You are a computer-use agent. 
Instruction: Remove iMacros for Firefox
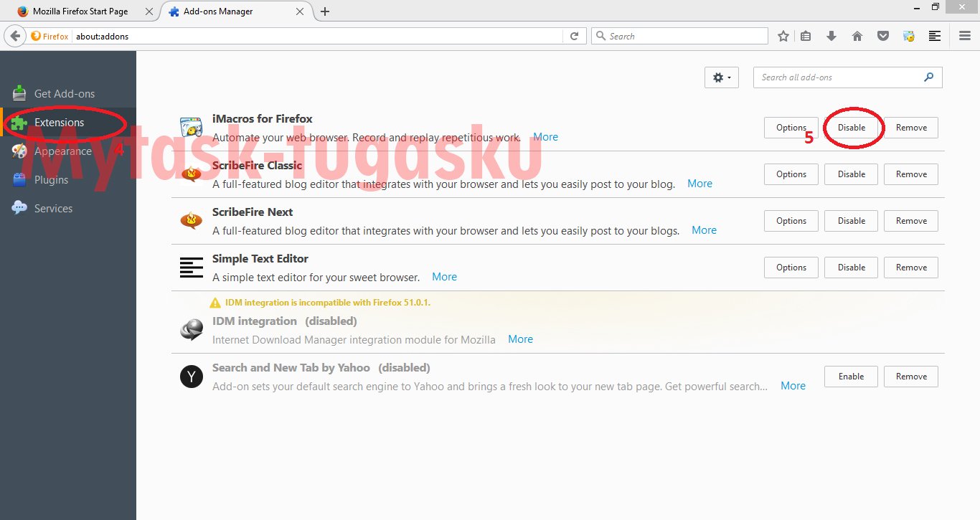(x=911, y=128)
